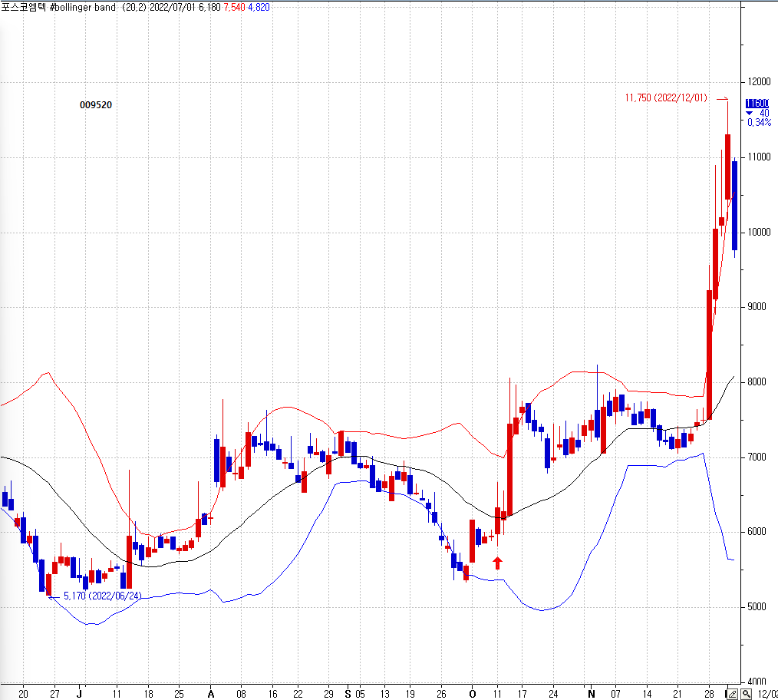Click the 9000 price axis label
Viewport: 778px width, 700px height.
coord(757,307)
